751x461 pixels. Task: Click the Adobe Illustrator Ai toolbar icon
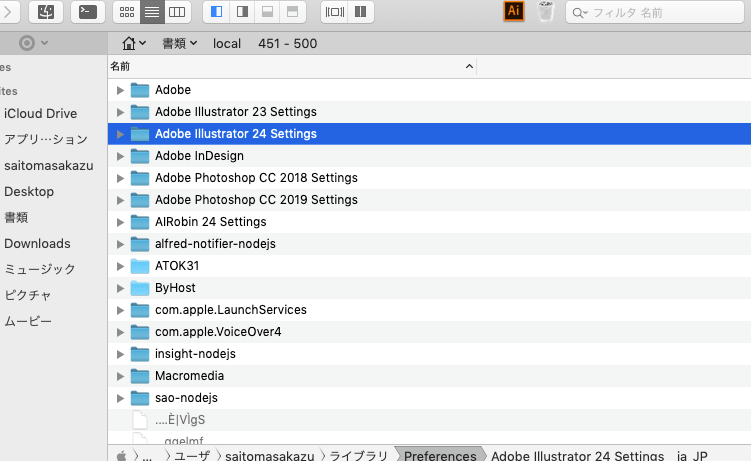tap(514, 11)
